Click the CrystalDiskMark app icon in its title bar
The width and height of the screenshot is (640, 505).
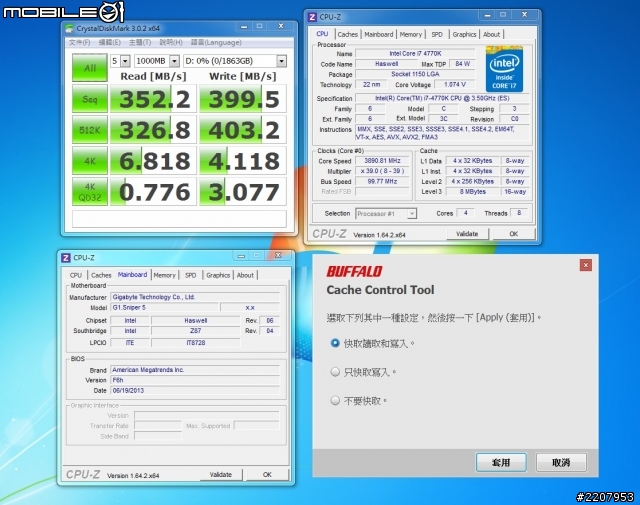(x=70, y=29)
